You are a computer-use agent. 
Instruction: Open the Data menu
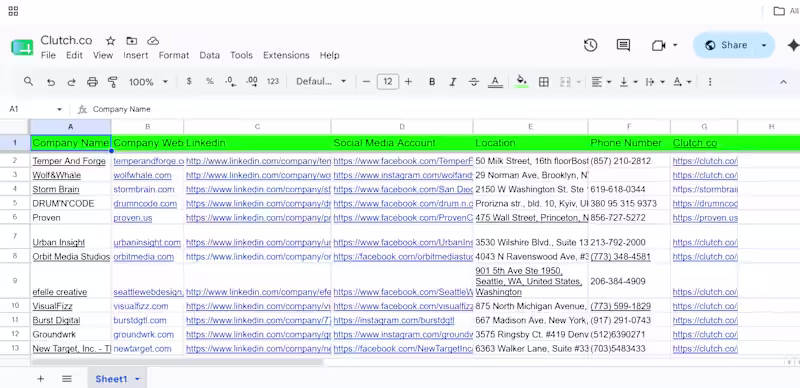tap(210, 55)
